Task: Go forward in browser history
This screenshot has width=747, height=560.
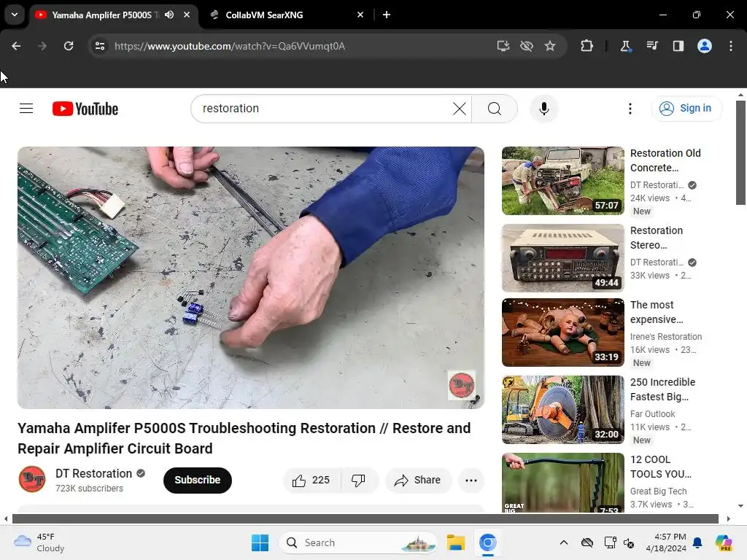Action: click(x=42, y=46)
